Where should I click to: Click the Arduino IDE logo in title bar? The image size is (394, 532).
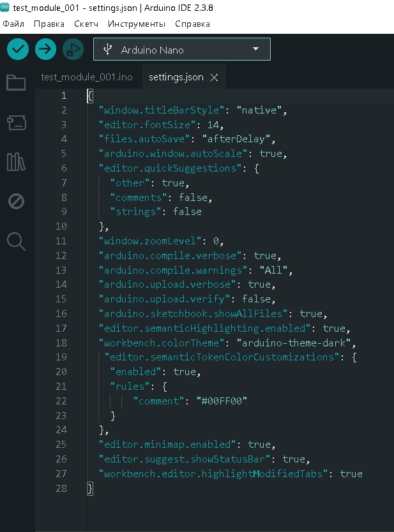click(4, 8)
